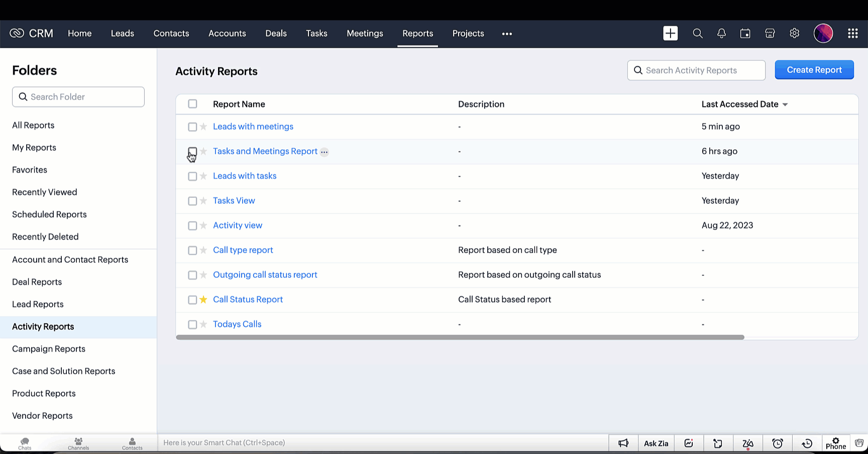This screenshot has height=454, width=868.
Task: Tick the select-all reports header checkbox
Action: pos(192,104)
